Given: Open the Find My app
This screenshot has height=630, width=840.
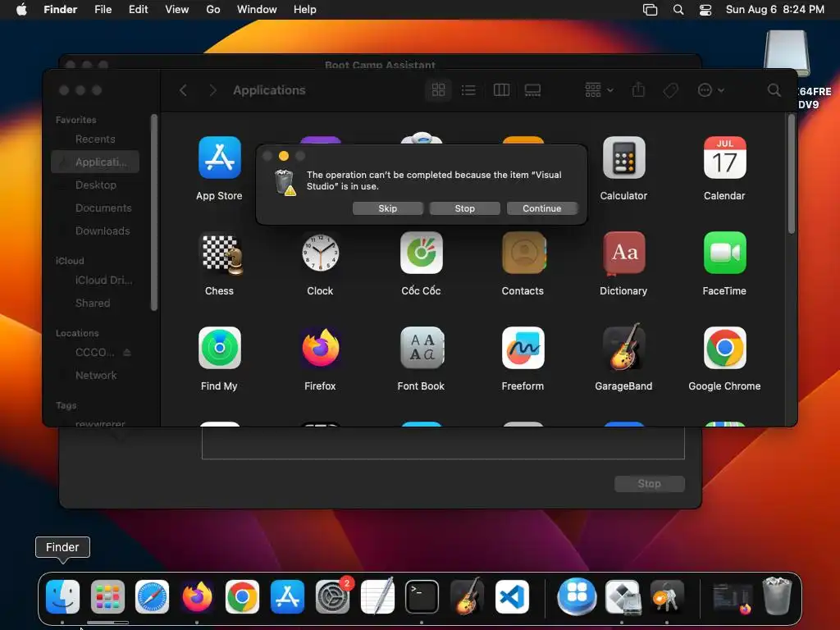Looking at the screenshot, I should [x=220, y=348].
